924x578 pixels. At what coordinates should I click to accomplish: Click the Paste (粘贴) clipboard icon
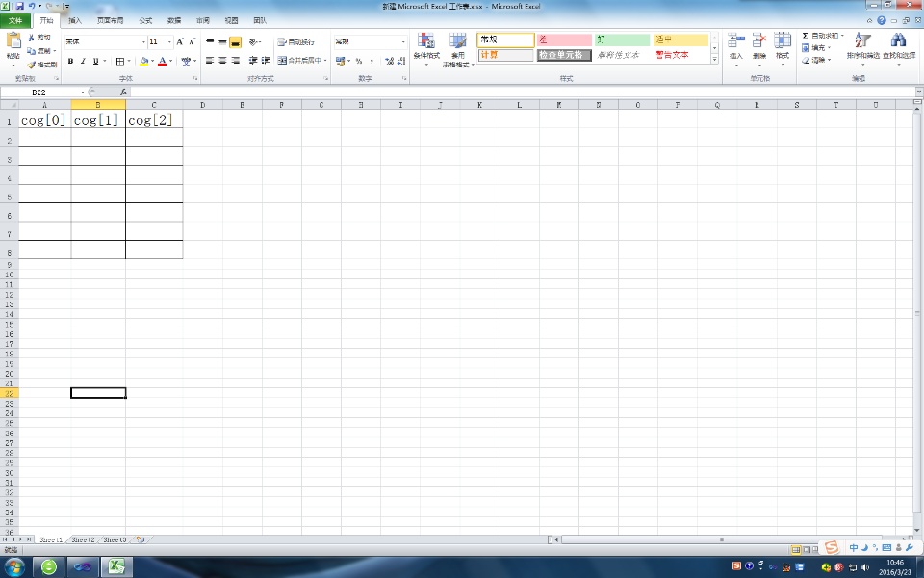[x=13, y=41]
